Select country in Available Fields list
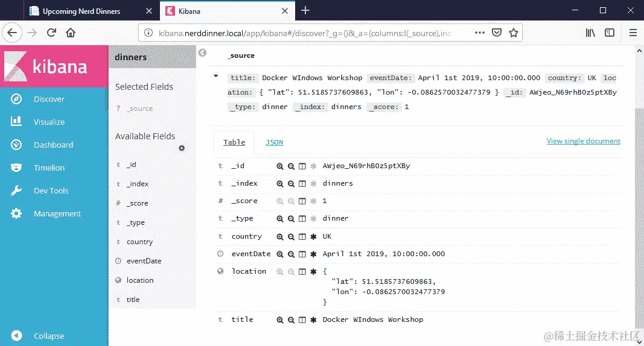The width and height of the screenshot is (644, 346). click(139, 242)
